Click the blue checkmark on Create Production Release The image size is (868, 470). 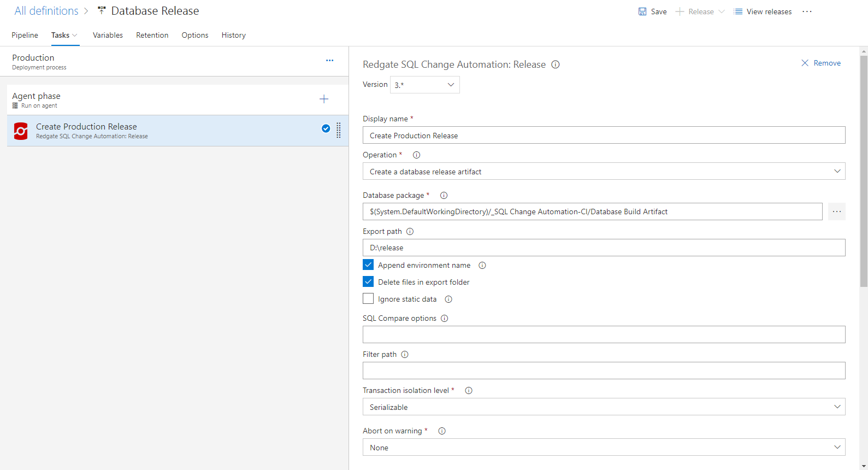[326, 128]
